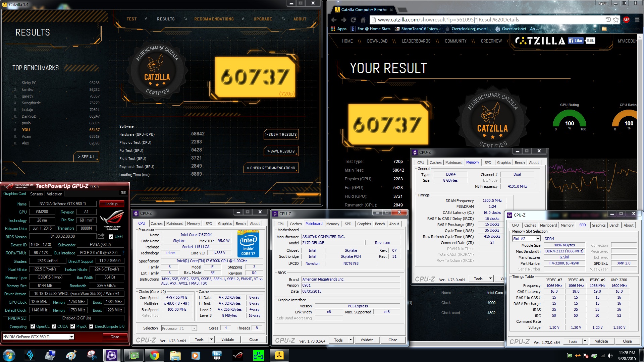Open a new Chrome tab
The image size is (644, 362).
402,10
